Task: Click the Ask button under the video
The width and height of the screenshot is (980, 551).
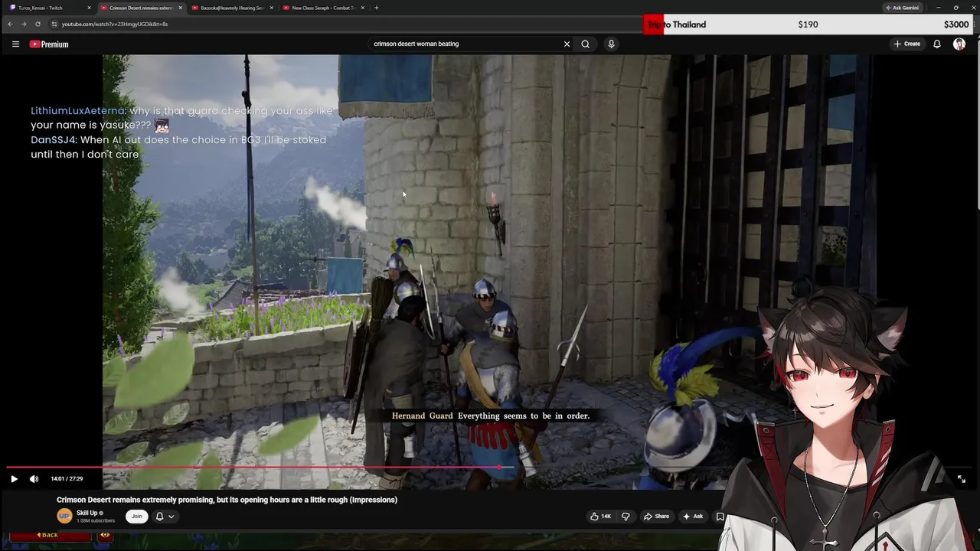Action: 693,517
